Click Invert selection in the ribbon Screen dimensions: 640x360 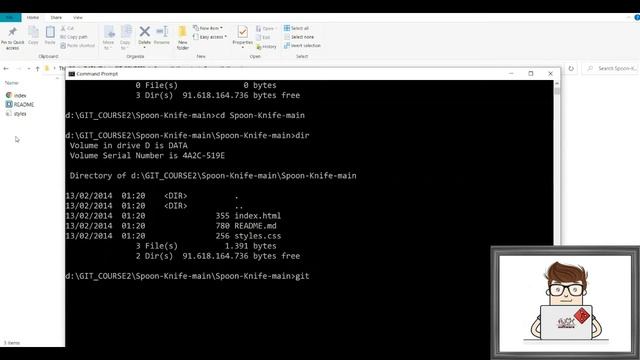302,45
